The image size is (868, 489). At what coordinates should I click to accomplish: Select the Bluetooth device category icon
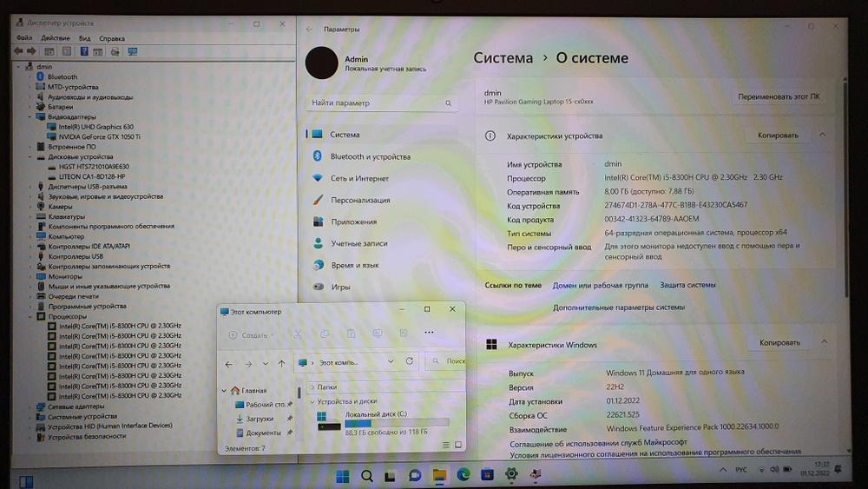click(x=40, y=76)
